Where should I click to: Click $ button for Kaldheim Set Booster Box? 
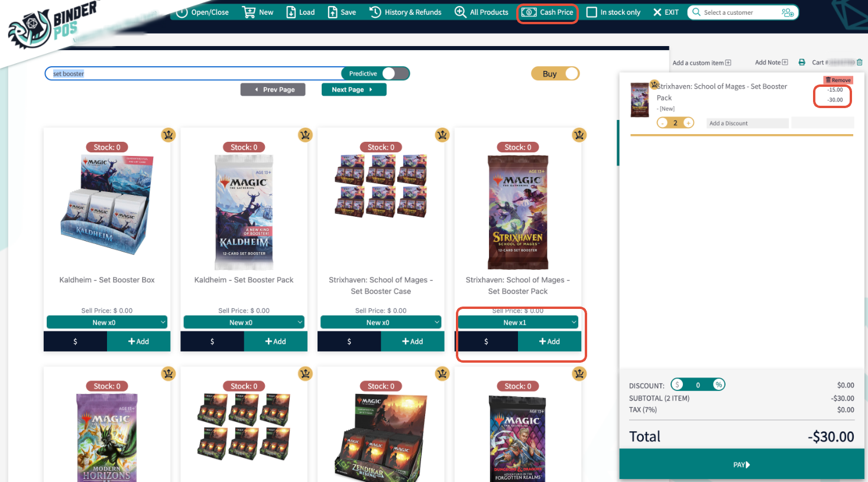click(75, 341)
